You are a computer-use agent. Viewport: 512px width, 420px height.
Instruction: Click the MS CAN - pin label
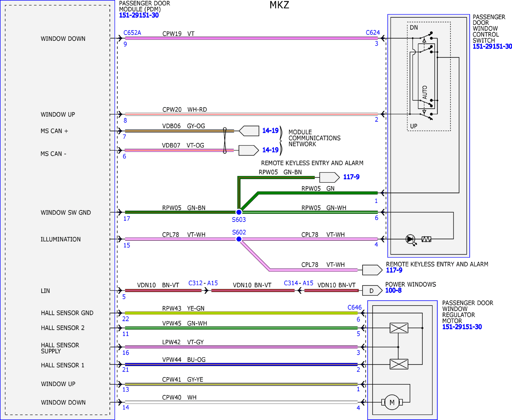[53, 154]
